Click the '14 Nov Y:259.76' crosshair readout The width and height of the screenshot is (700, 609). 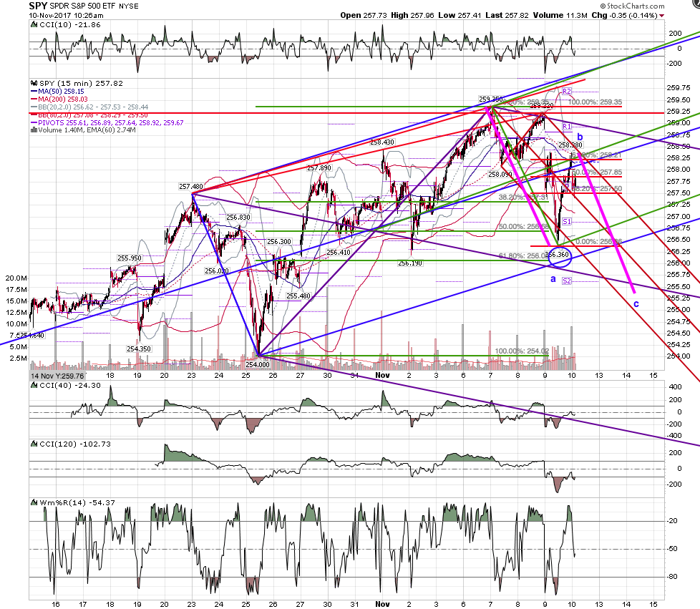pyautogui.click(x=57, y=376)
